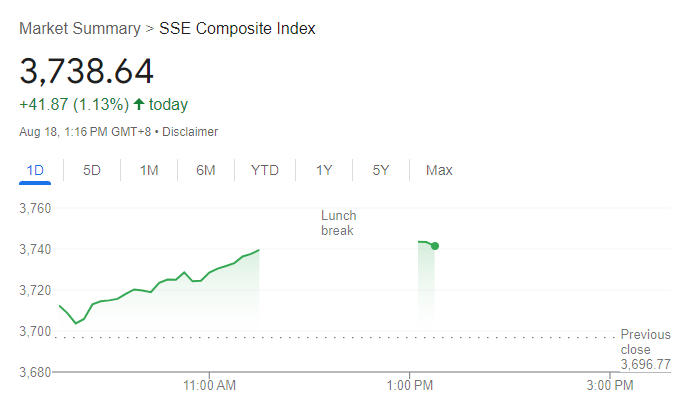
Task: Click the green dot at chart line end
Action: (434, 246)
